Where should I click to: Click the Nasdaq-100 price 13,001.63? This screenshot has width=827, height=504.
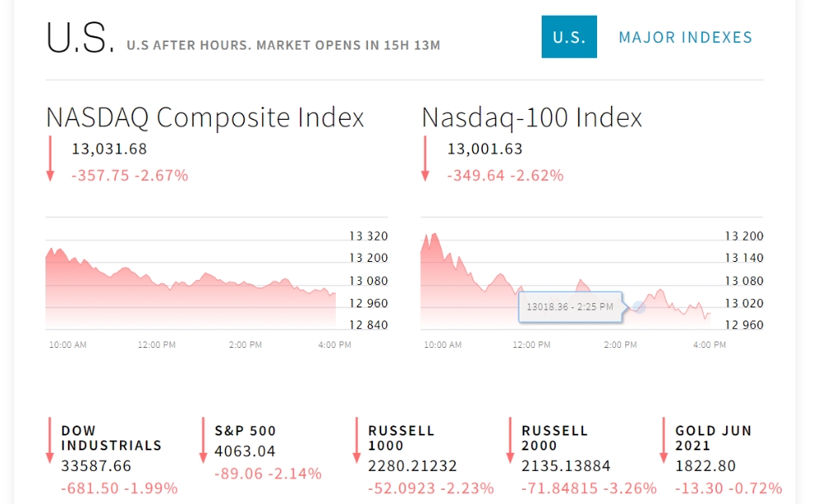coord(485,150)
